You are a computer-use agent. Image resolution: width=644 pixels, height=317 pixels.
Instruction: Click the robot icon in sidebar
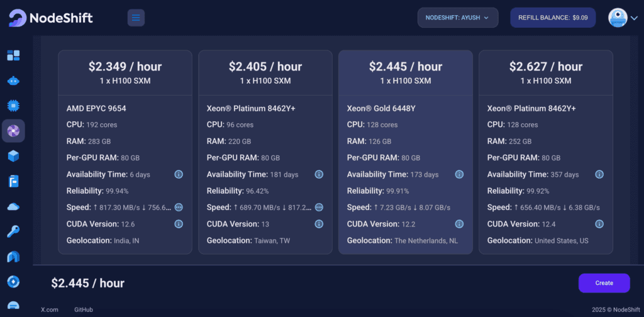(13, 81)
